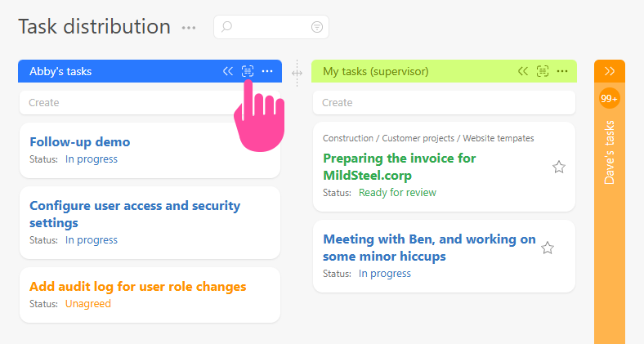
Task: Click the scan icon in Abby's tasks header
Action: 248,71
